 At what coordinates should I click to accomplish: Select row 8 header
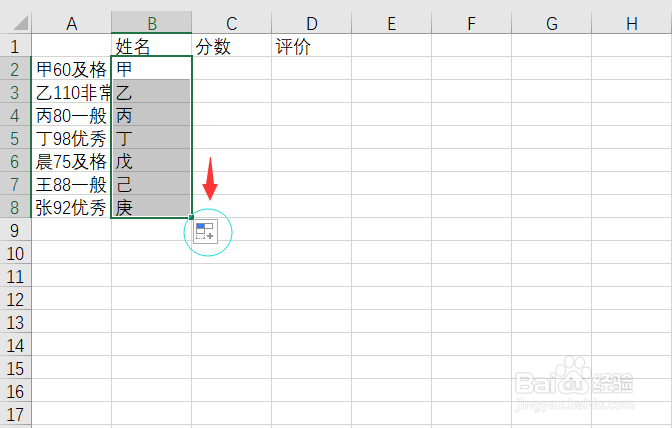(15, 207)
